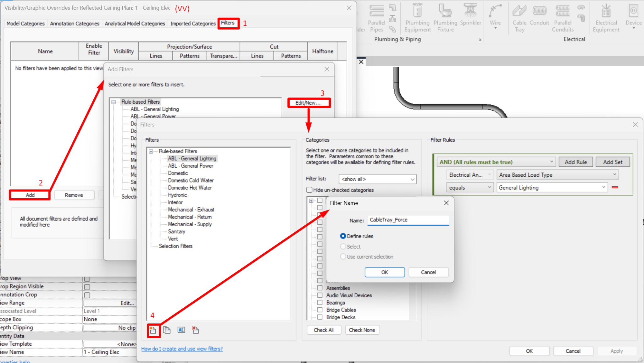Switch to the Annotation Categories tab
The height and width of the screenshot is (363, 644).
tap(75, 24)
